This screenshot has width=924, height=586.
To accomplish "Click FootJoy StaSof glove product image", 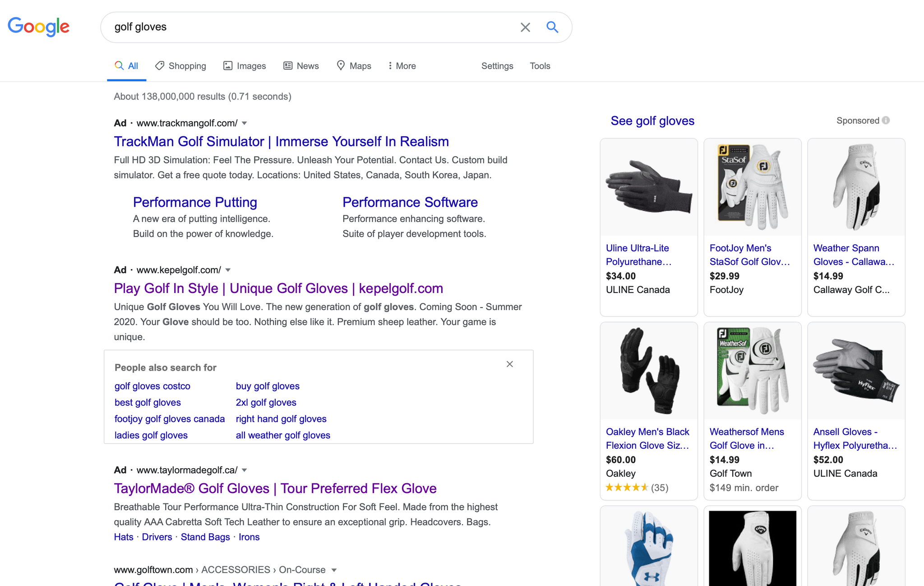I will (753, 187).
